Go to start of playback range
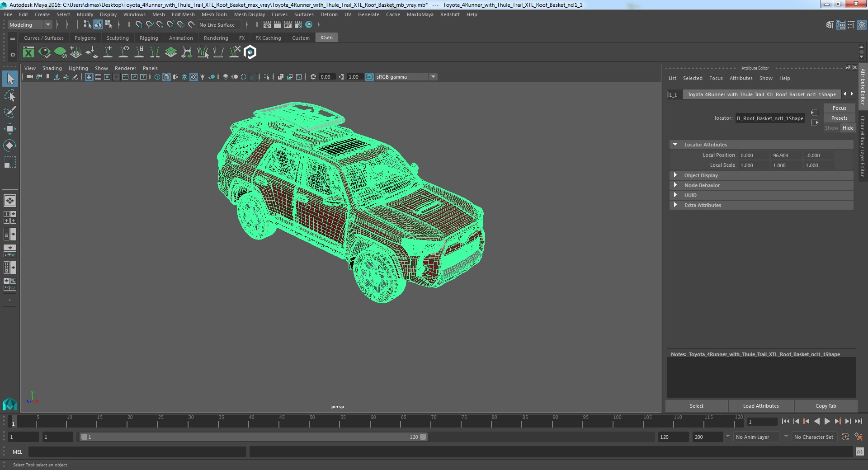The image size is (868, 470). pyautogui.click(x=785, y=421)
